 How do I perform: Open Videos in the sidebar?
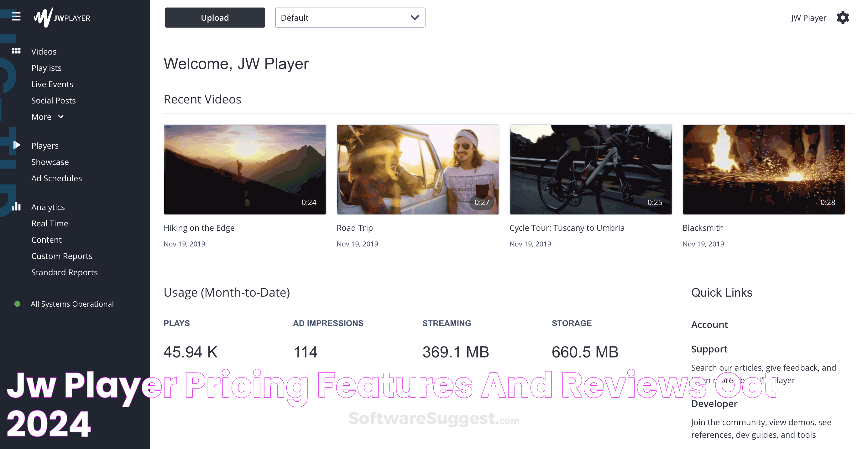(x=44, y=51)
